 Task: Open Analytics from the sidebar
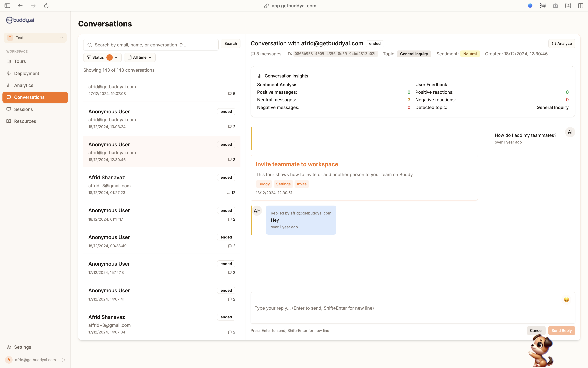pos(35,86)
